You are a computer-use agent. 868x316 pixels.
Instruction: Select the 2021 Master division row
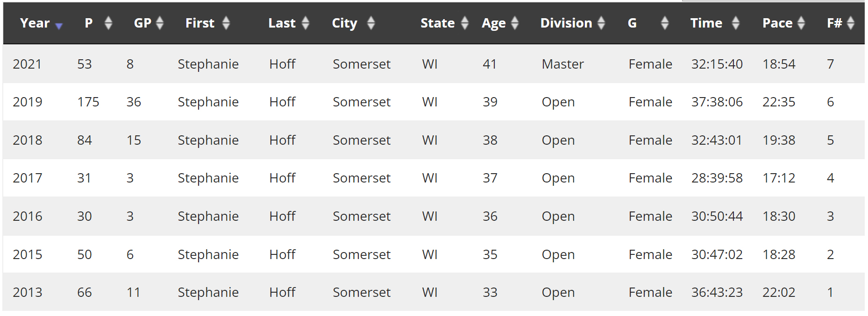click(434, 64)
